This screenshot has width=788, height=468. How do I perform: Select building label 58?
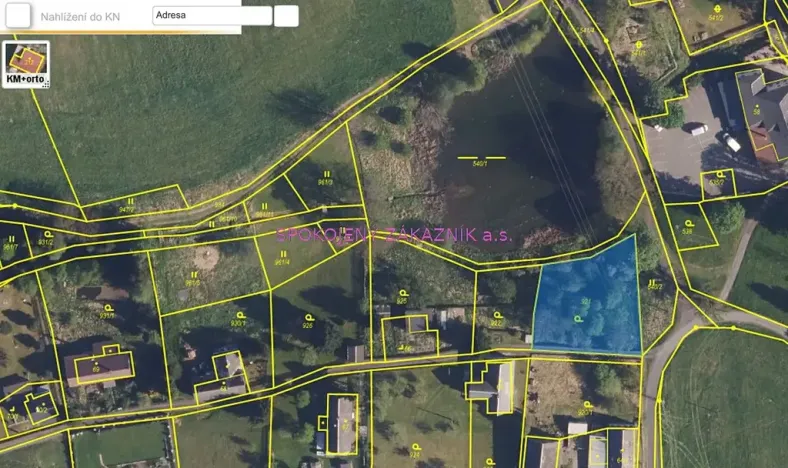[757, 112]
